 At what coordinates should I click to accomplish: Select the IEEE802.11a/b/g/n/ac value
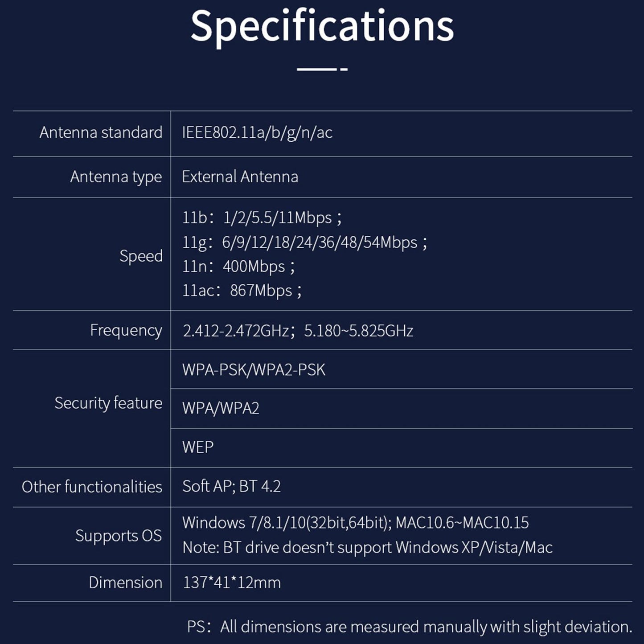[x=257, y=133]
